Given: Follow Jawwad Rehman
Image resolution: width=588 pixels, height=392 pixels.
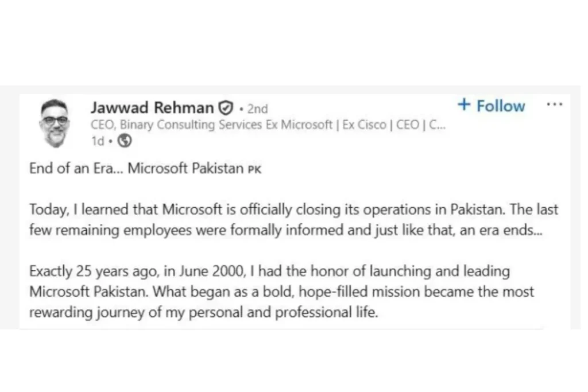Looking at the screenshot, I should click(x=492, y=106).
